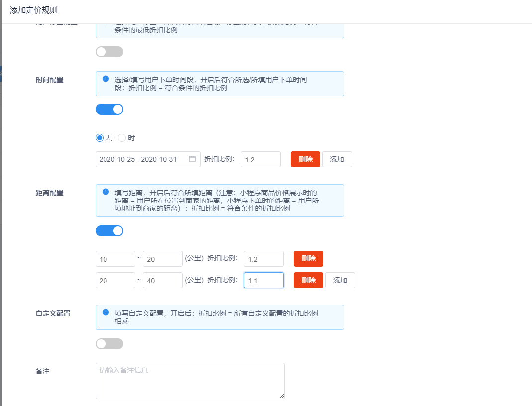
Task: Click 添加 next to the date range row
Action: [x=337, y=159]
